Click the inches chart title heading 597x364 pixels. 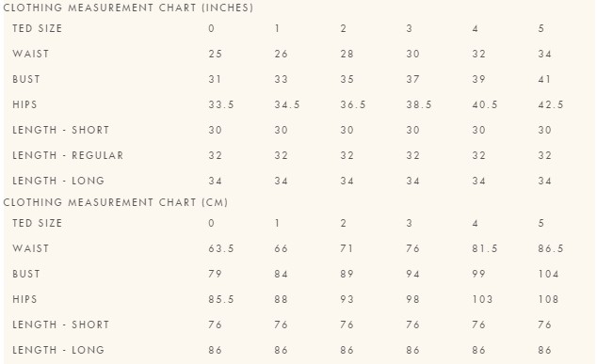point(128,8)
